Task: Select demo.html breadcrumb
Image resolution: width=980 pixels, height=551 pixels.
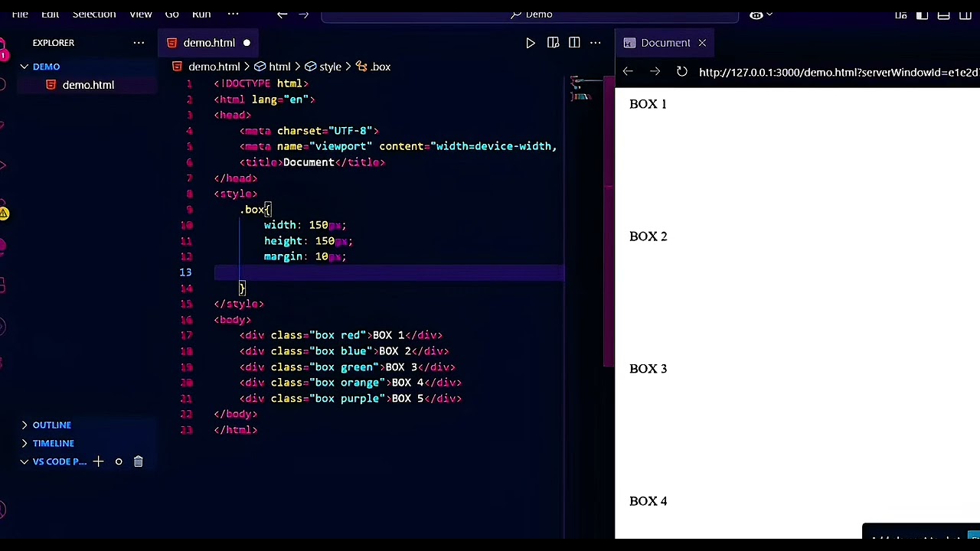Action: point(214,67)
